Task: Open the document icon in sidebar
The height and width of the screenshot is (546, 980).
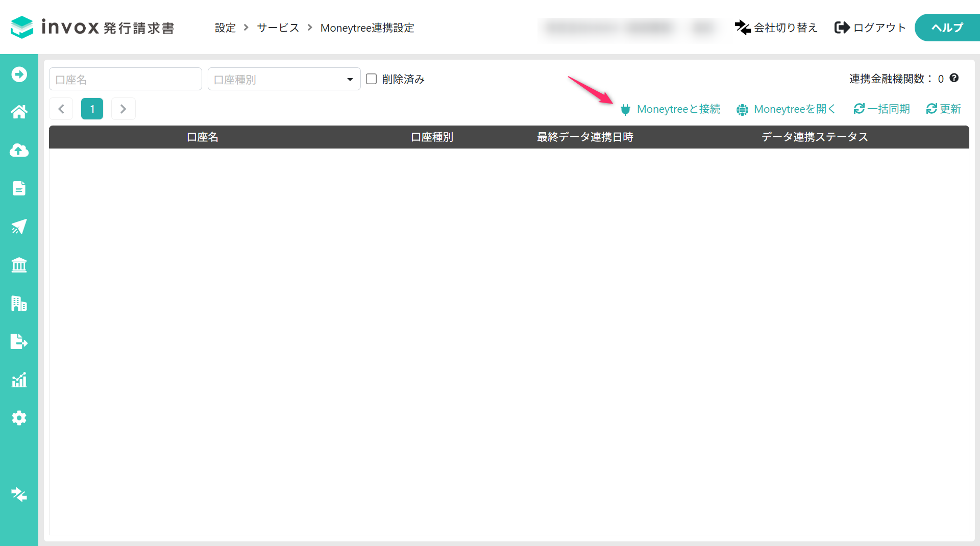Action: click(x=19, y=188)
